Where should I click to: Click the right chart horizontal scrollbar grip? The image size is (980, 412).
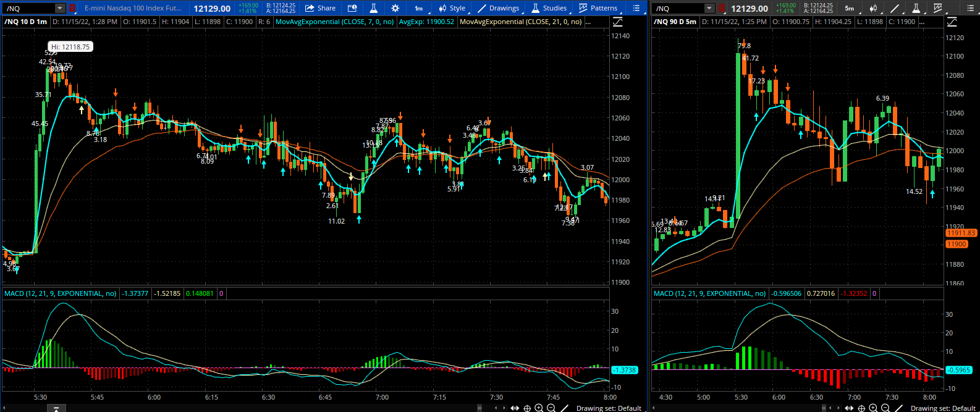click(x=824, y=408)
